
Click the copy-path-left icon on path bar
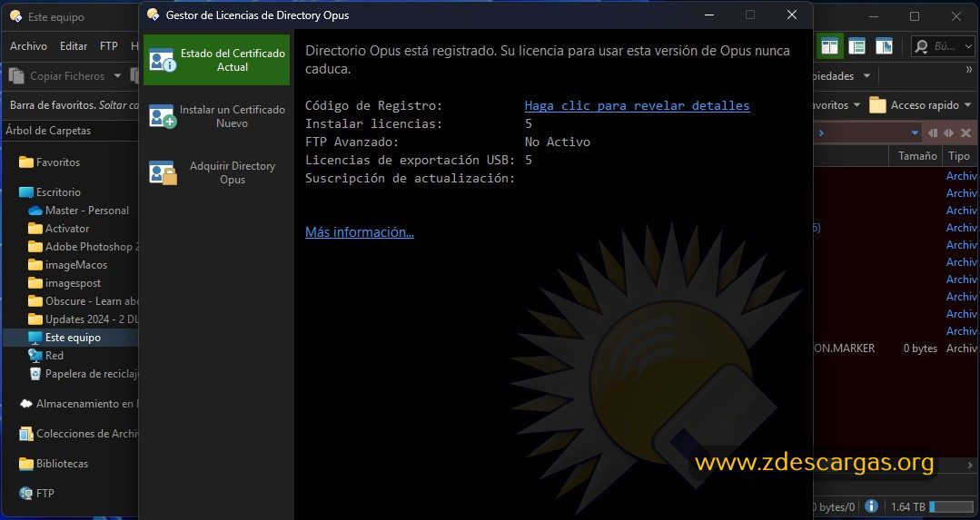933,133
